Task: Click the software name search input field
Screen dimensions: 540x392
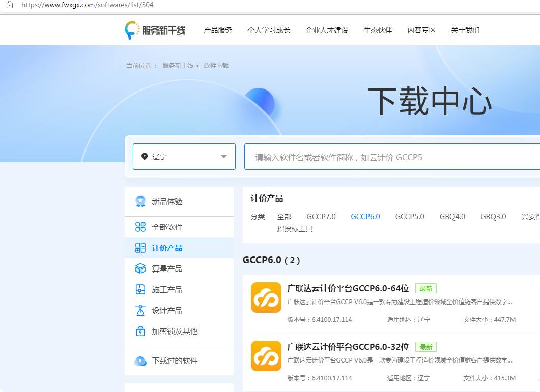Action: (392, 157)
